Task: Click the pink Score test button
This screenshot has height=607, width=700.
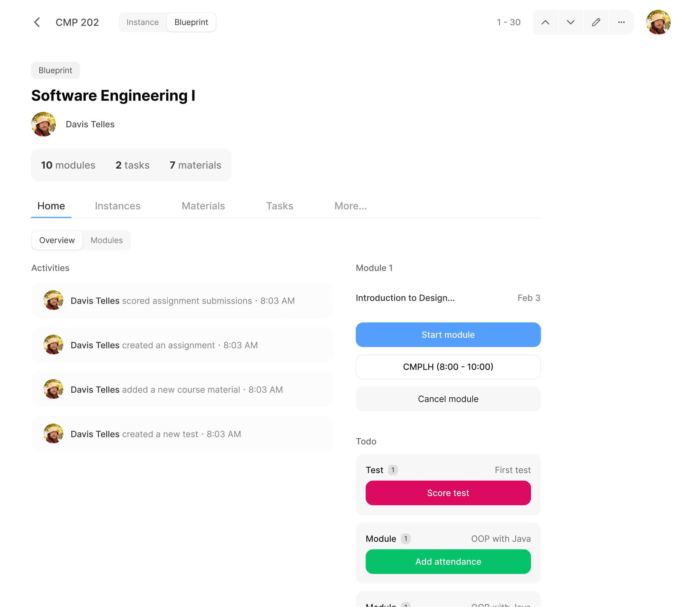Action: tap(448, 493)
